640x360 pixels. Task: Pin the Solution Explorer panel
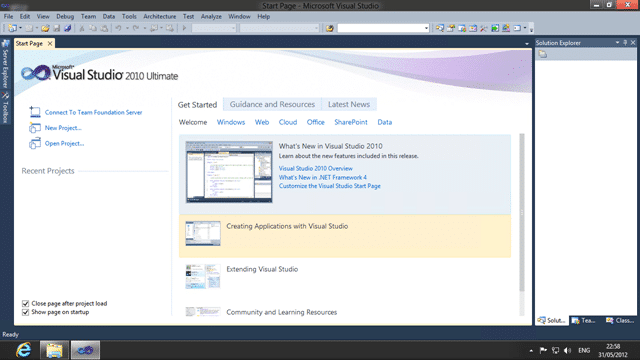[x=625, y=42]
